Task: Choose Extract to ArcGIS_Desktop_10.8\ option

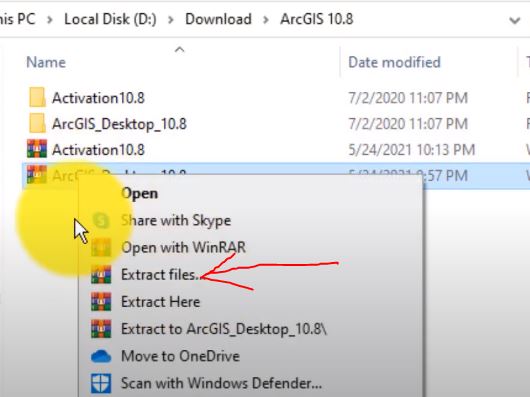Action: (x=224, y=329)
